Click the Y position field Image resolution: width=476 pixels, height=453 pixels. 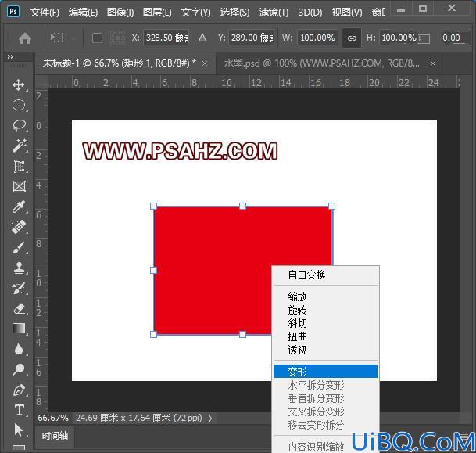point(252,38)
